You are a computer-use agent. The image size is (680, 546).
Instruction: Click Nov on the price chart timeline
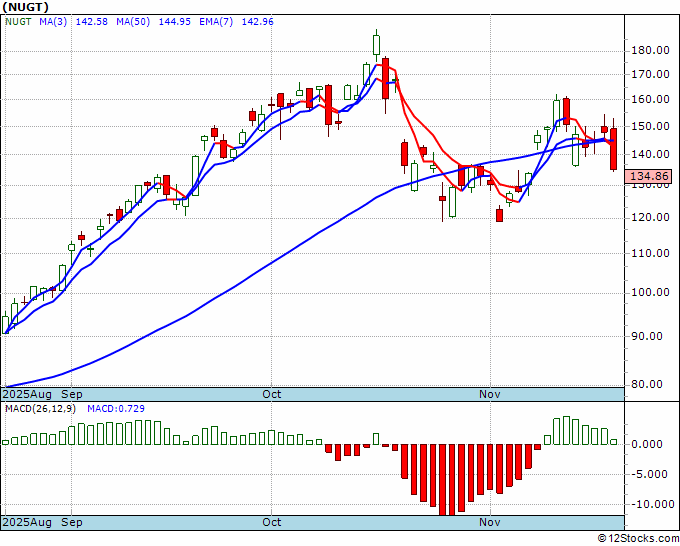[x=490, y=394]
